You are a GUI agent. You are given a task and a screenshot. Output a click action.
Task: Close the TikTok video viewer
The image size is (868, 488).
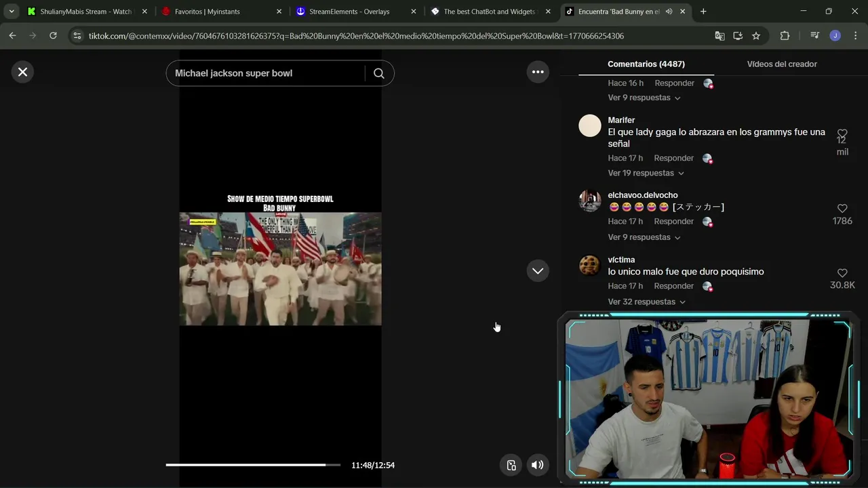22,72
